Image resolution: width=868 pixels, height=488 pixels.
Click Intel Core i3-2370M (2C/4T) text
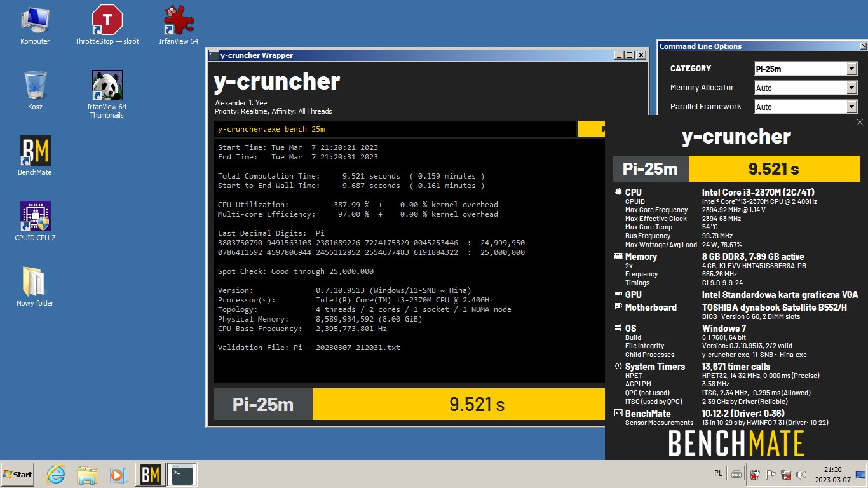click(x=758, y=192)
